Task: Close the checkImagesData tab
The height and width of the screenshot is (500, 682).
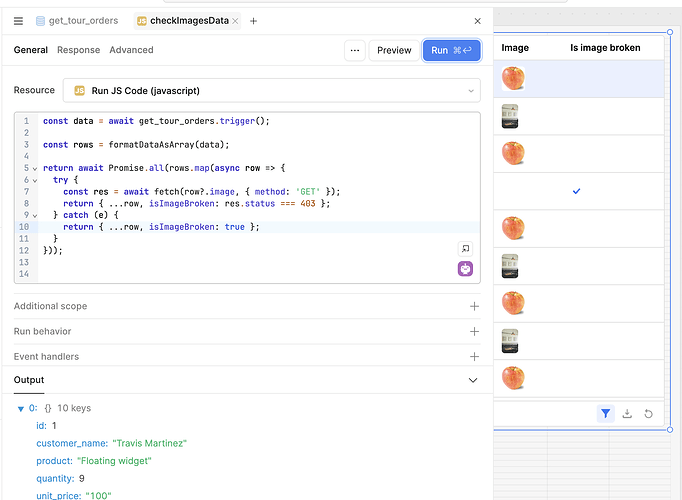Action: tap(235, 21)
